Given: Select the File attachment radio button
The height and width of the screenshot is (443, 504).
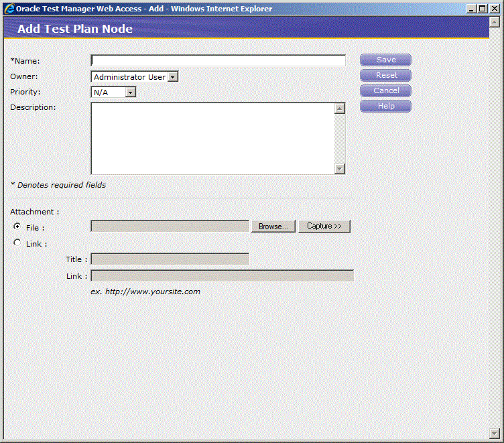Looking at the screenshot, I should (x=17, y=227).
